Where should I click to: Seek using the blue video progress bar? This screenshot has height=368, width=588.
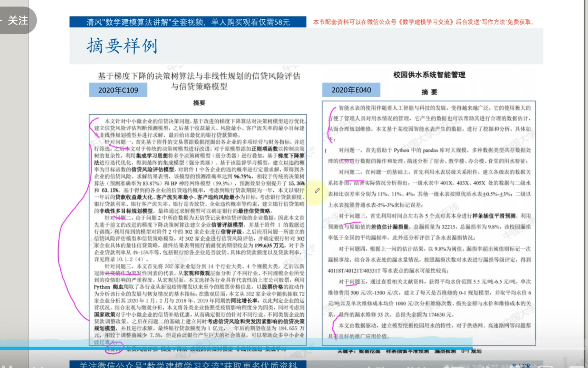[236, 348]
